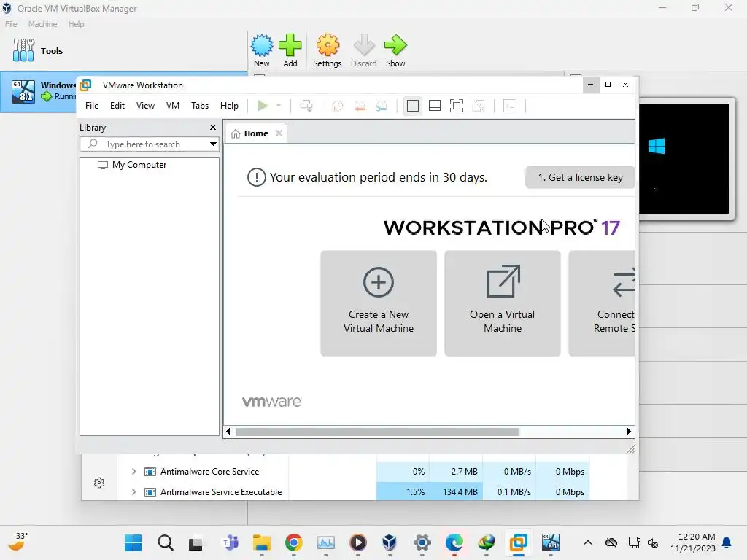Open Task Manager taskbar icon
The width and height of the screenshot is (747, 560).
[326, 542]
